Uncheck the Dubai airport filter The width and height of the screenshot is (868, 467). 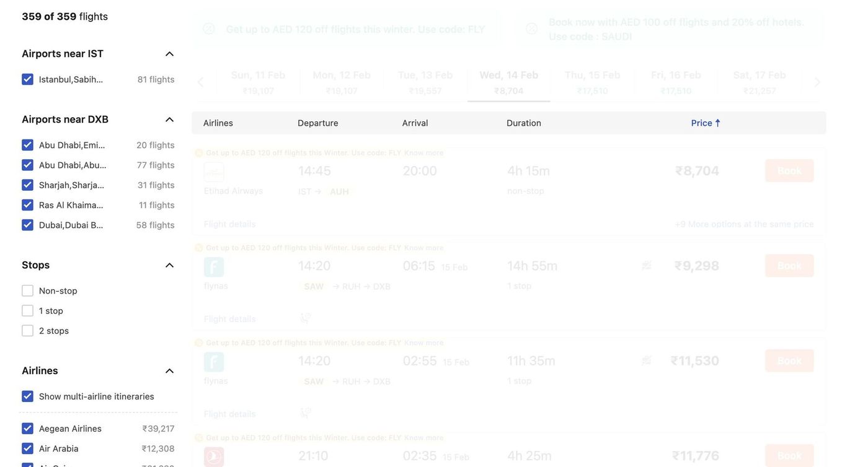coord(27,225)
